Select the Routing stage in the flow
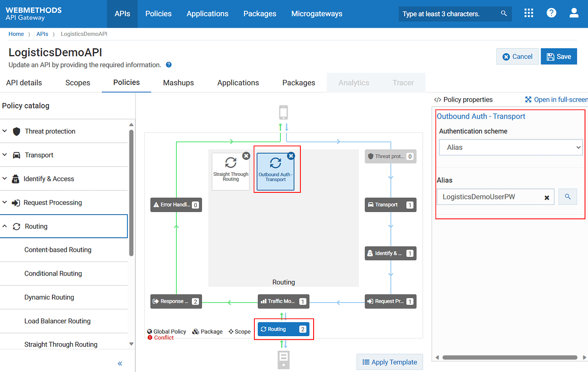Viewport: 588px width, 372px height. point(283,329)
